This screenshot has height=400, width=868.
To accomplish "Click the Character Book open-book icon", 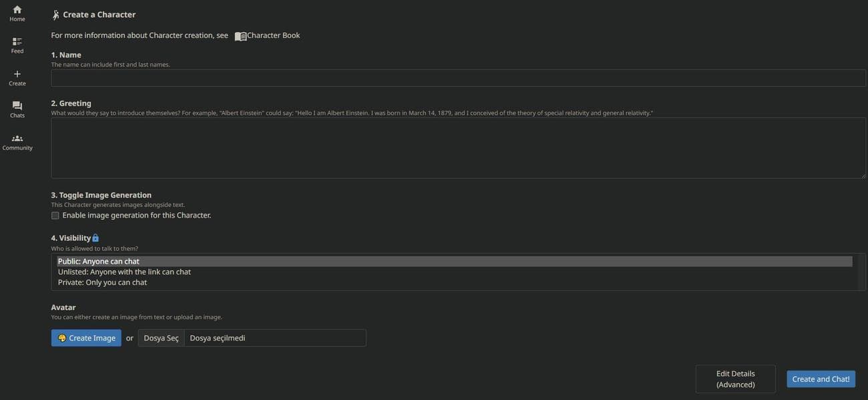I will [x=240, y=36].
